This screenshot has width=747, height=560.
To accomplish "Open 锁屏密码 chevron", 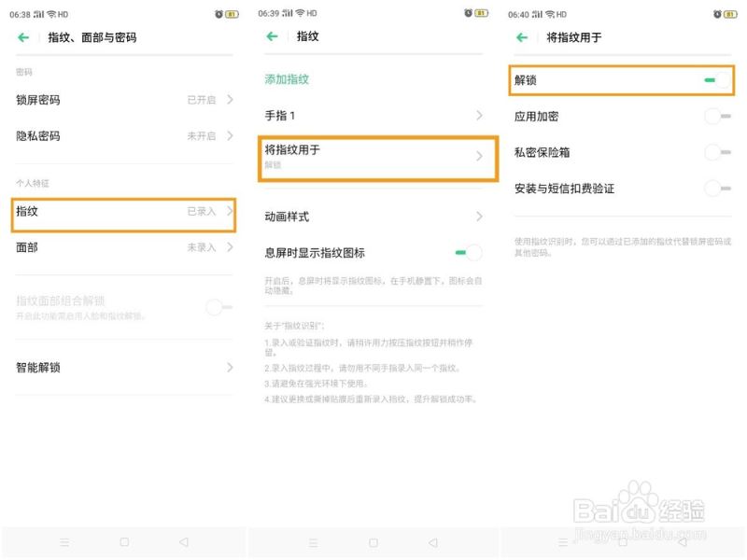I will [230, 100].
